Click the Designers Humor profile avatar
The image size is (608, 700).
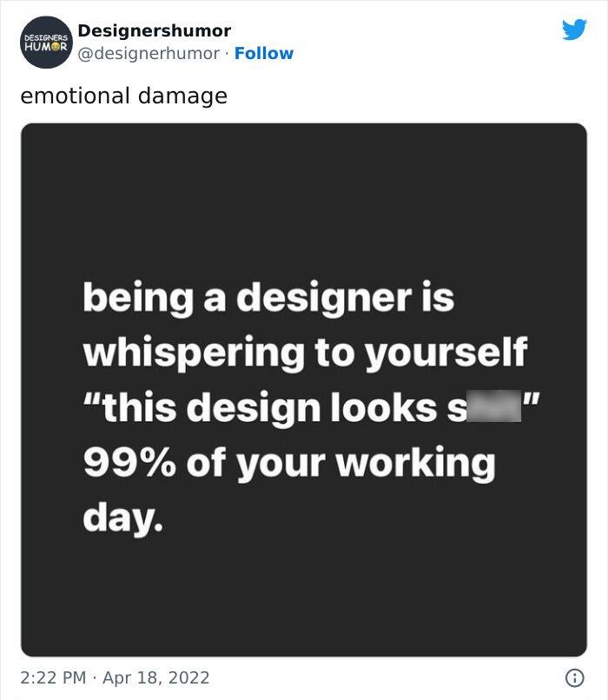(43, 43)
